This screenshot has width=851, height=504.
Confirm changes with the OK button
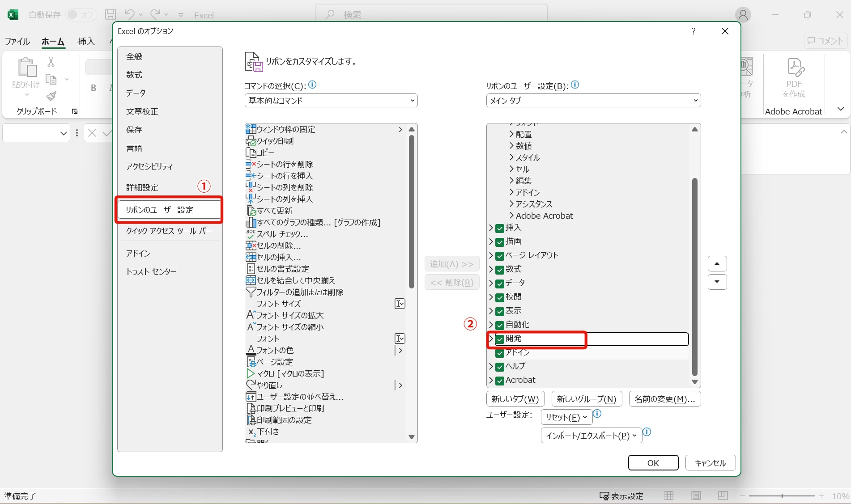click(653, 462)
